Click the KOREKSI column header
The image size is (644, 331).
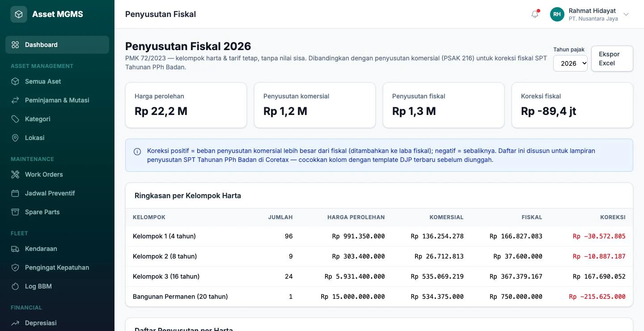coord(613,217)
